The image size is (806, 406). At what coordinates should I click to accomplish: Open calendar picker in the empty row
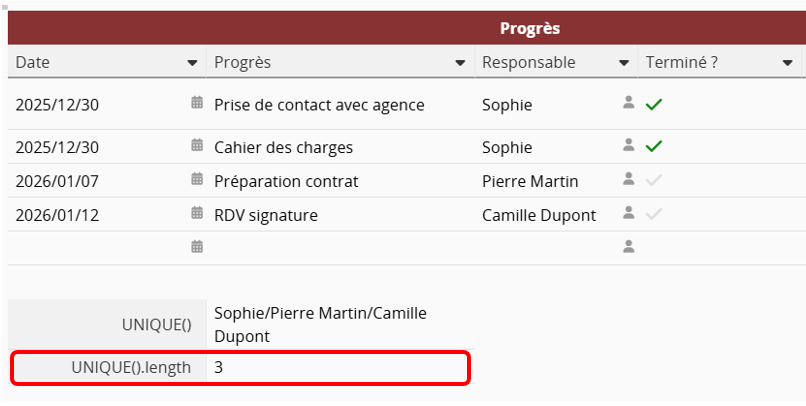click(197, 247)
